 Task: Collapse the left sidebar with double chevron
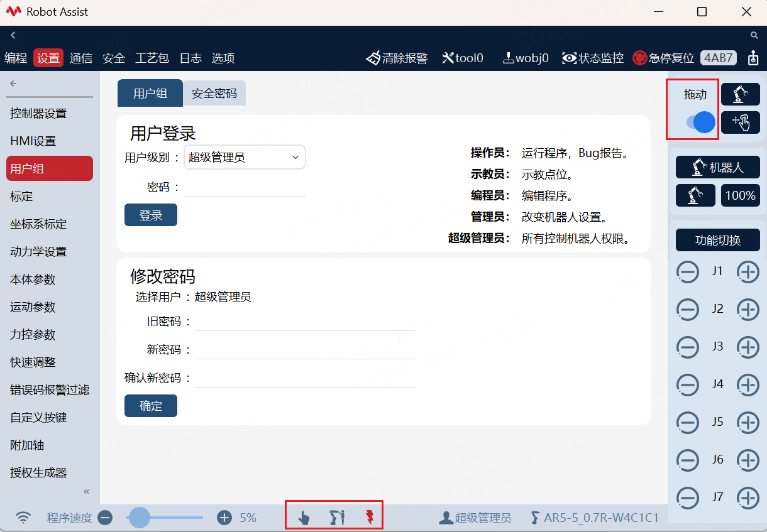coord(87,491)
